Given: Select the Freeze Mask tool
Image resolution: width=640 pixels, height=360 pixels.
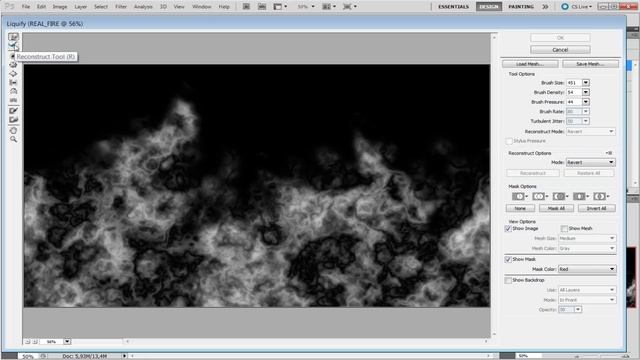Looking at the screenshot, I should (13, 111).
